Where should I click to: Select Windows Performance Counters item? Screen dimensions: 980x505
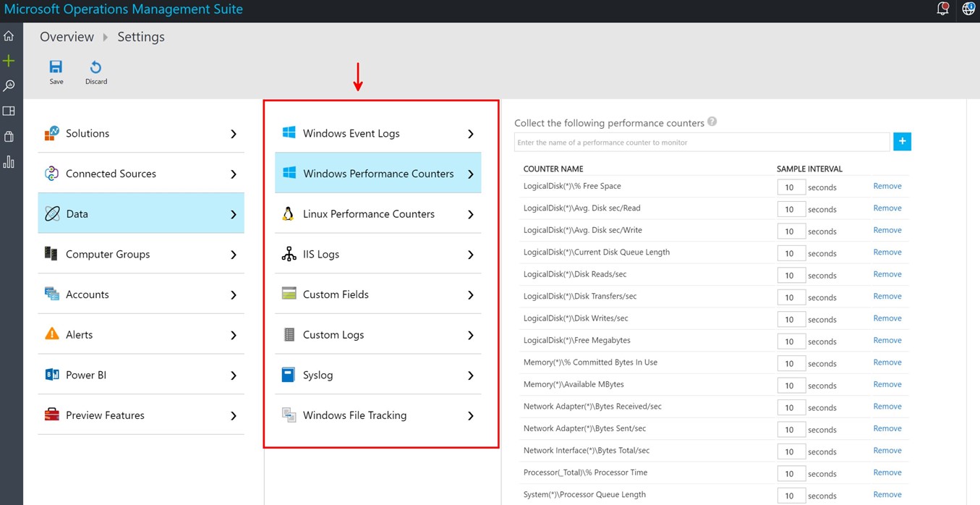[x=378, y=173]
